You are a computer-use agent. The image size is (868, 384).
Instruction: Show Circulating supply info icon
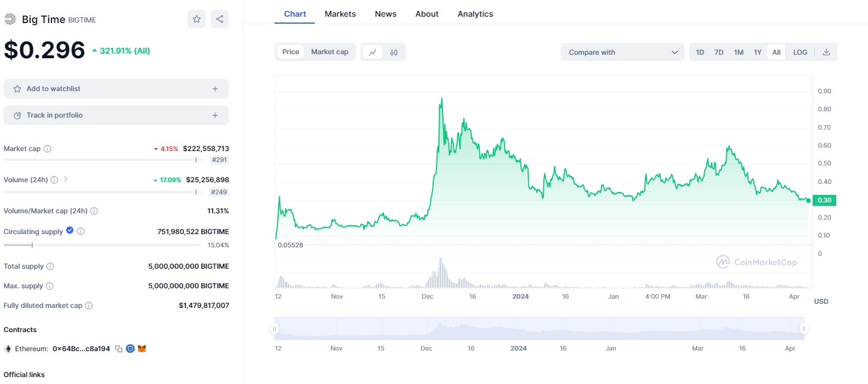coord(81,231)
